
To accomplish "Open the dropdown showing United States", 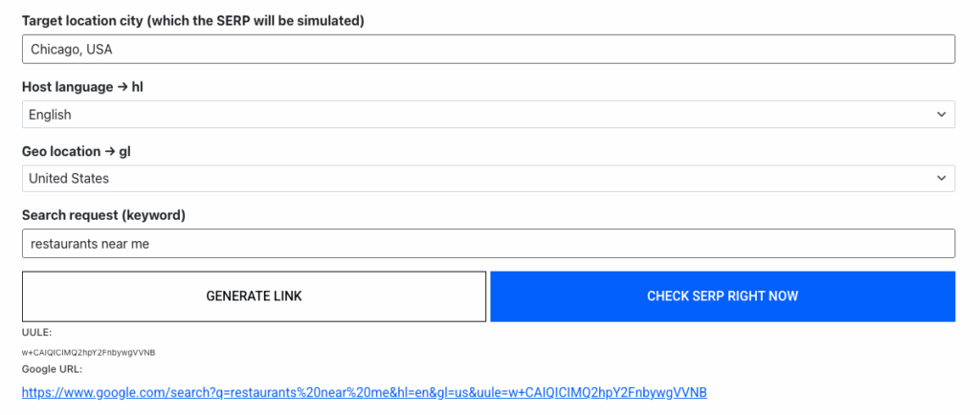I will 479,179.
